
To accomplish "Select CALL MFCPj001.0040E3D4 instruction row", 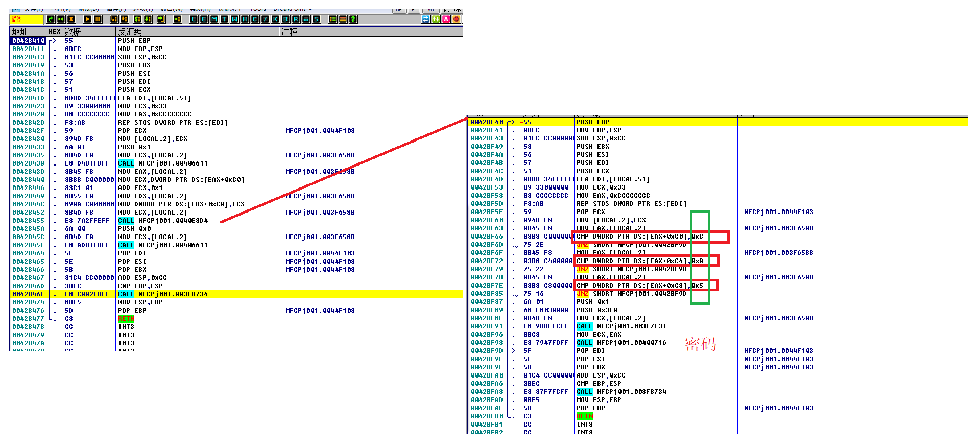I will point(163,221).
